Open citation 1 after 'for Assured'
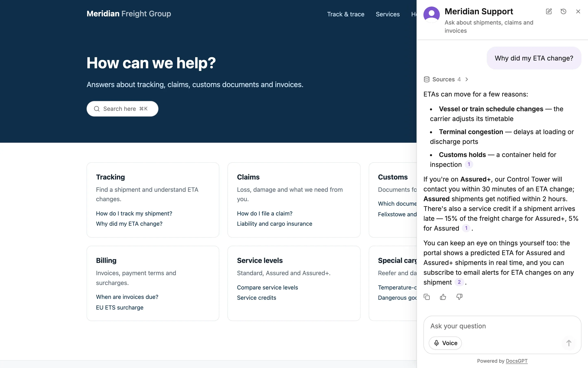The width and height of the screenshot is (588, 368). (466, 228)
